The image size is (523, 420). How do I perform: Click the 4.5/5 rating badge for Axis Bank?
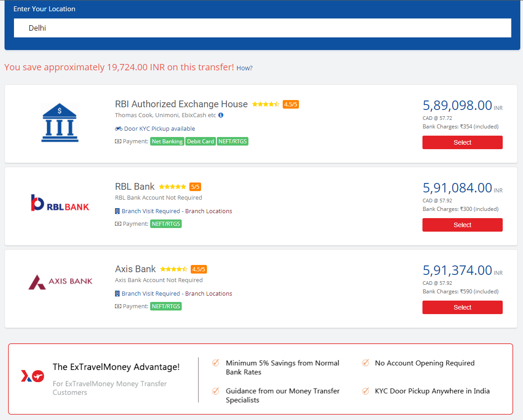click(x=199, y=269)
